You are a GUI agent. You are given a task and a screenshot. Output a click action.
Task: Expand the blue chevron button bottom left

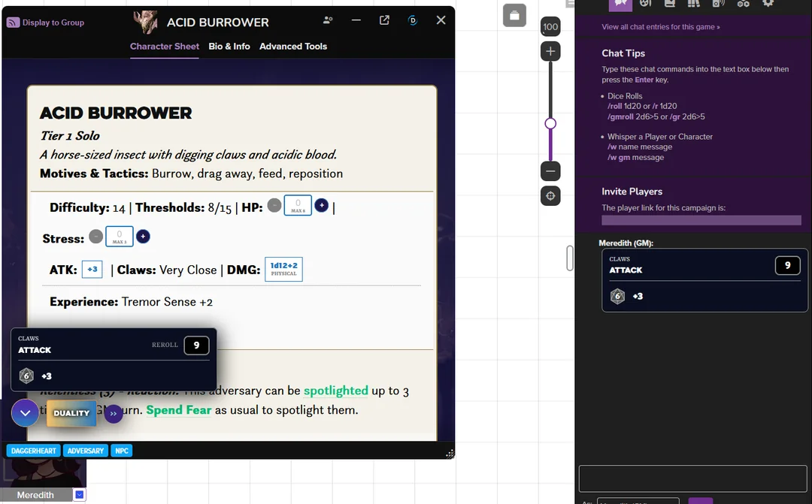tap(25, 413)
